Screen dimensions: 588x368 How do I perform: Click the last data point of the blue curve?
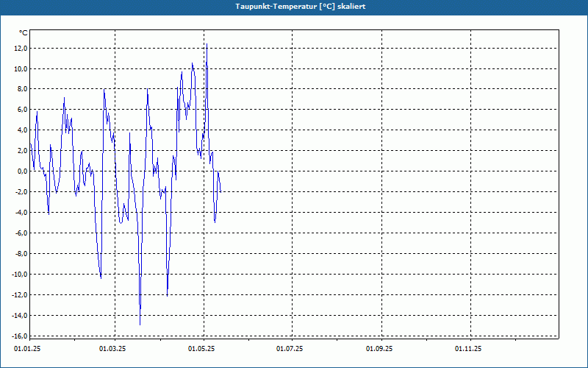(x=221, y=192)
